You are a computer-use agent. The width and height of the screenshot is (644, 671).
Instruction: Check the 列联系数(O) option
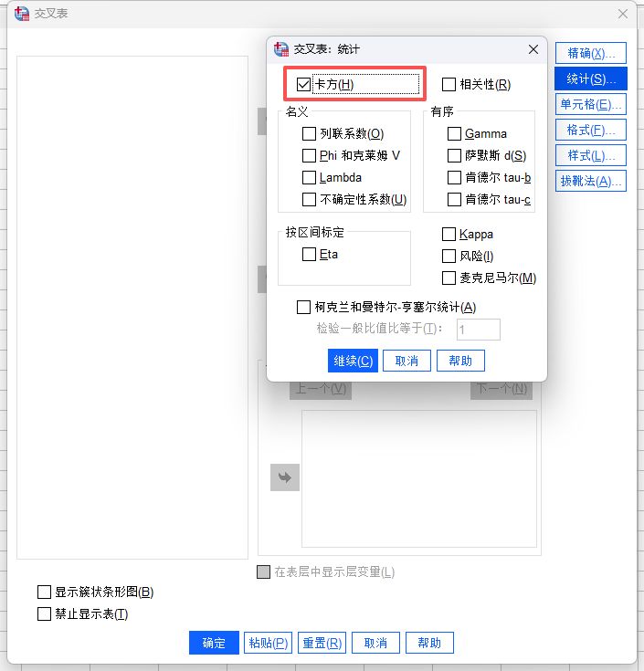click(309, 134)
